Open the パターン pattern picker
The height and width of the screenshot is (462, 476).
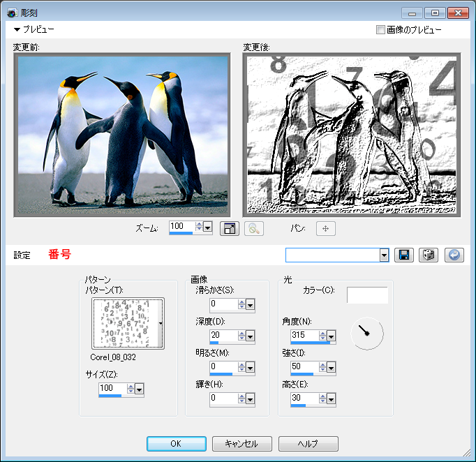pyautogui.click(x=128, y=323)
